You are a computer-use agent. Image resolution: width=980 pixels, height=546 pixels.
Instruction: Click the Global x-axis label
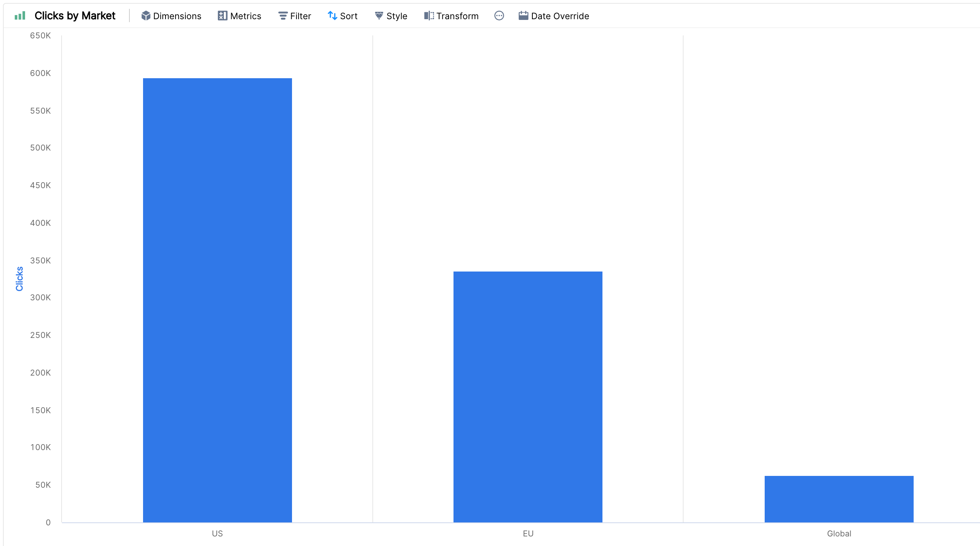[839, 533]
